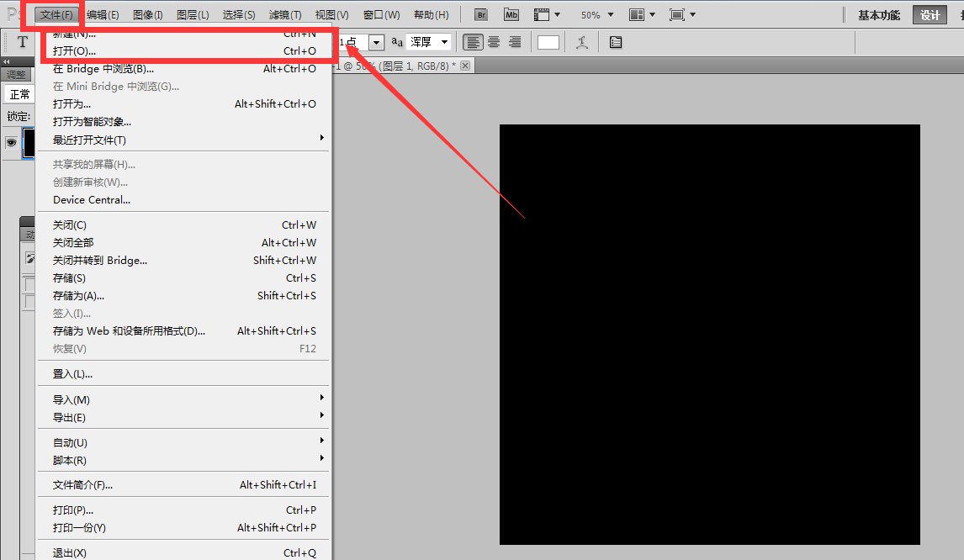The height and width of the screenshot is (560, 964).
Task: Close the document tab 图层 1, RGB/8
Action: coord(465,65)
